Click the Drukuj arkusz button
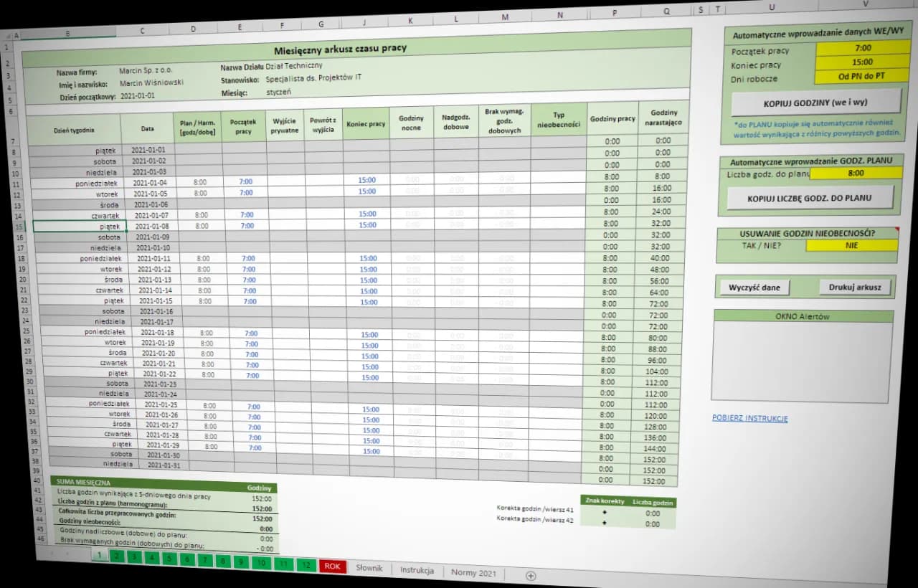The height and width of the screenshot is (588, 918). click(x=855, y=288)
